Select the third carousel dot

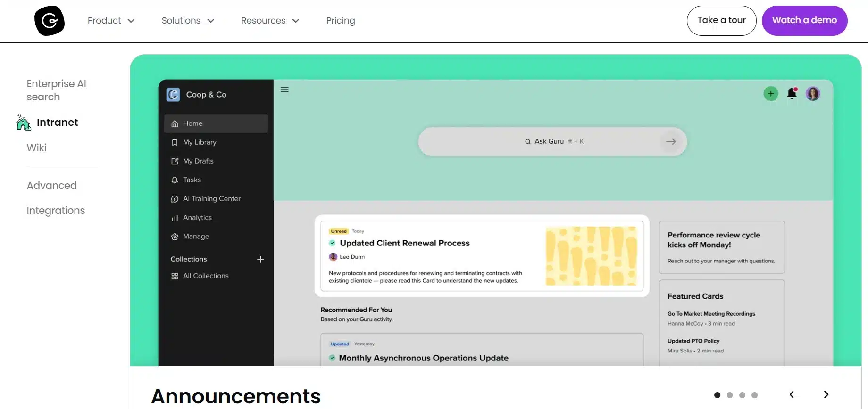(x=742, y=395)
